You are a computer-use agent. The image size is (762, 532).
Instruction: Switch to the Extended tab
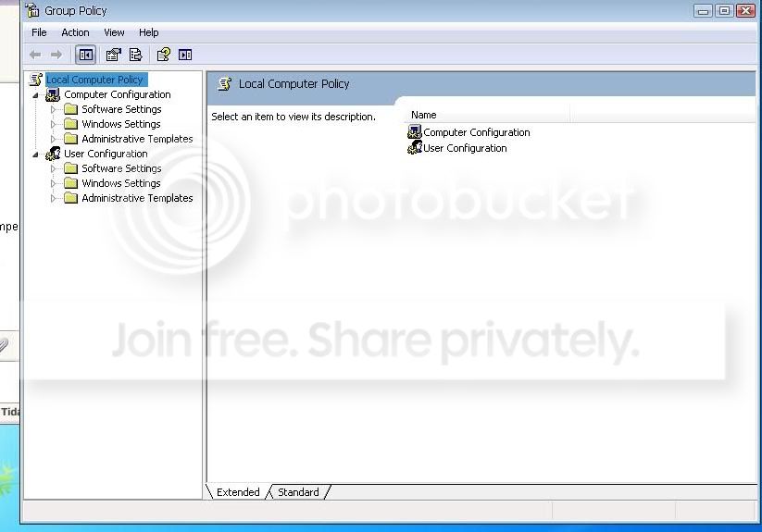[x=238, y=492]
